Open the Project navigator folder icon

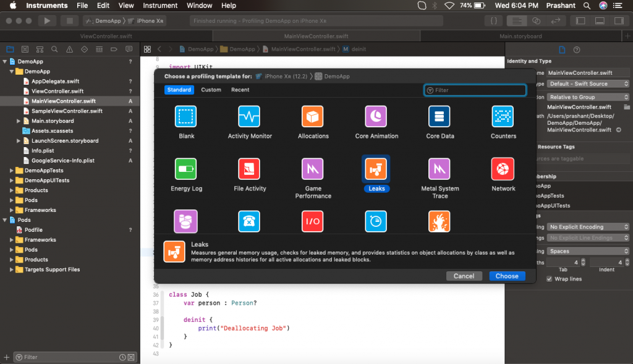10,49
